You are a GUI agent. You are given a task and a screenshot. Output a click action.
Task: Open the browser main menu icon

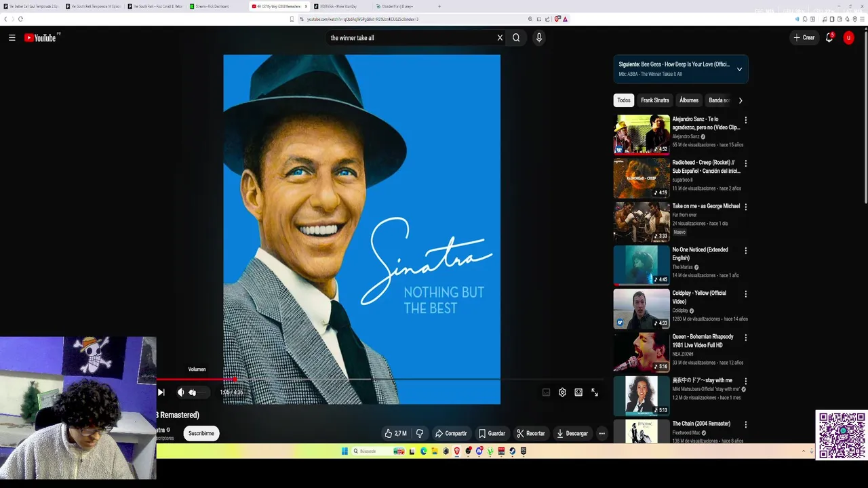tap(862, 19)
